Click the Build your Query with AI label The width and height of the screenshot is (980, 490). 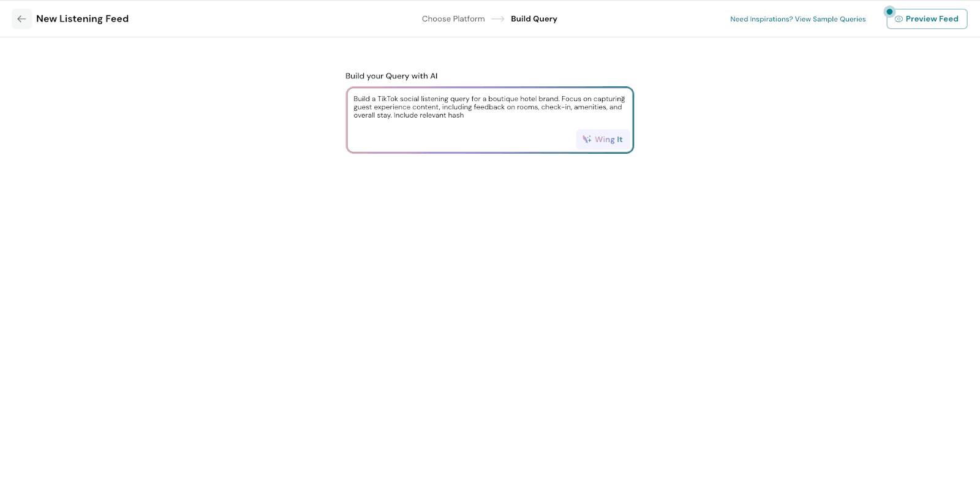(x=391, y=76)
